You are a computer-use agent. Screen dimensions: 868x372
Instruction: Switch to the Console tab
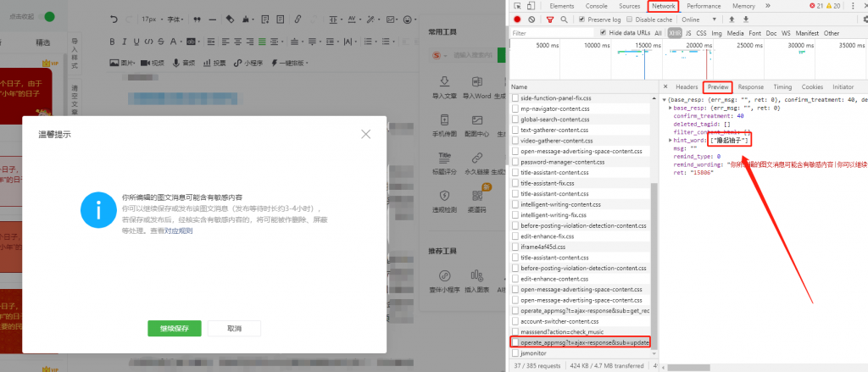coord(596,6)
